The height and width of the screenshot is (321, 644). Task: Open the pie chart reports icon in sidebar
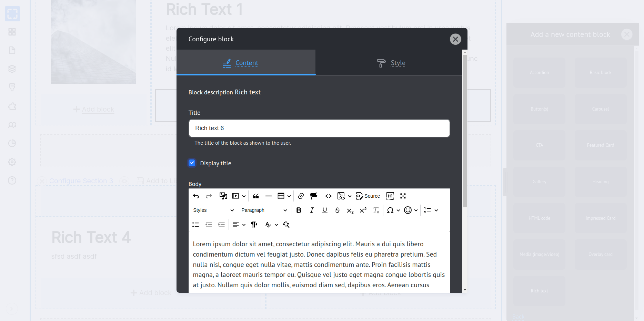pyautogui.click(x=12, y=143)
